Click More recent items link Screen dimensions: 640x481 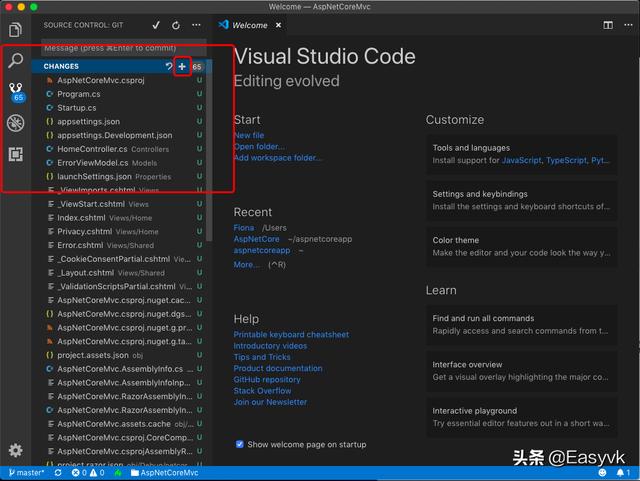pyautogui.click(x=246, y=265)
